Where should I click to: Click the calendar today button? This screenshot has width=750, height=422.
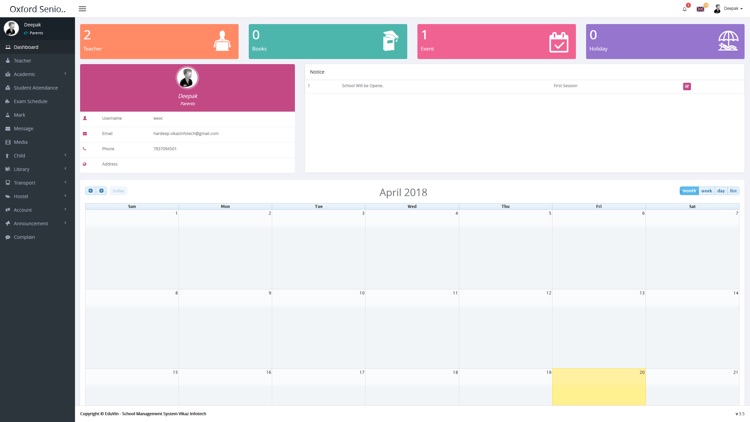[x=118, y=190]
